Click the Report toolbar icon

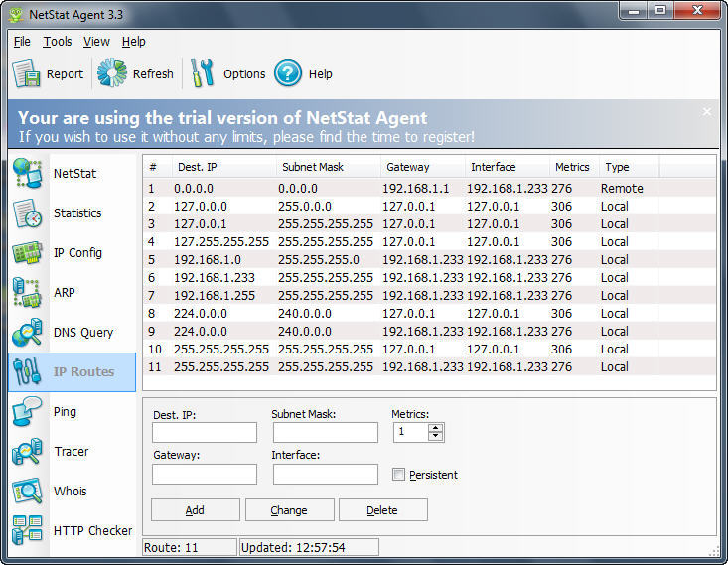[26, 73]
